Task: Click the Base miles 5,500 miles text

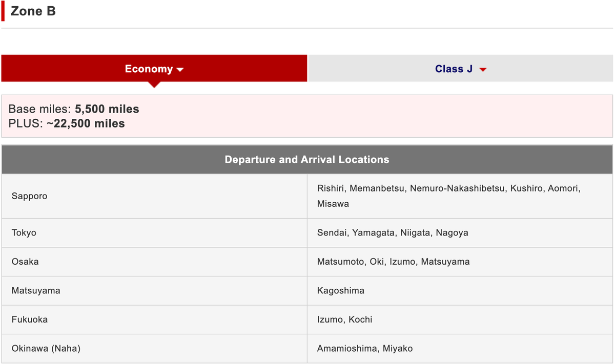Action: (74, 109)
